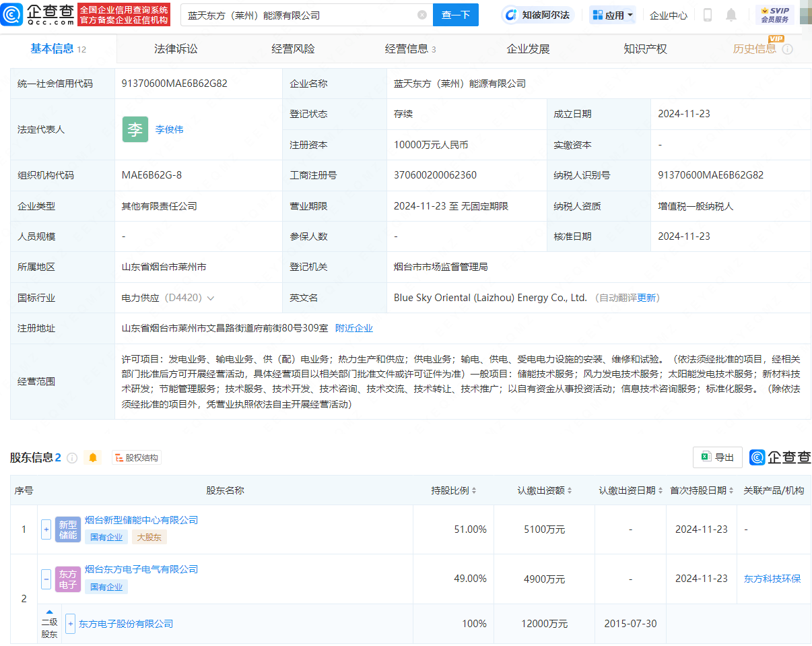812x646 pixels.
Task: Click the 东方电子 company logo
Action: 68,579
